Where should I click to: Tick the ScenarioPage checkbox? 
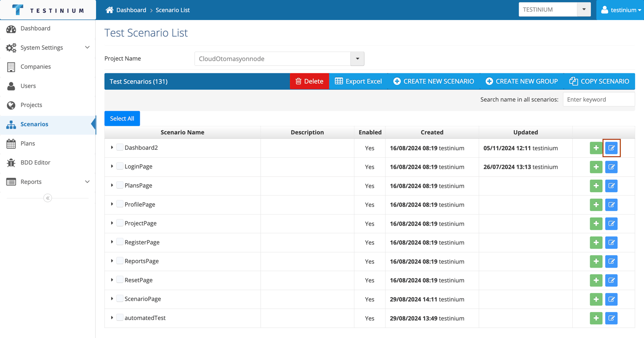pyautogui.click(x=120, y=299)
